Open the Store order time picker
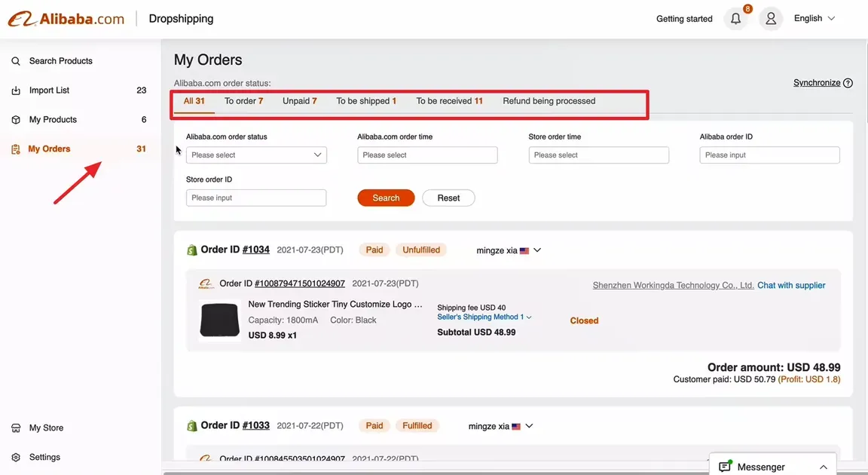The height and width of the screenshot is (475, 868). click(598, 155)
